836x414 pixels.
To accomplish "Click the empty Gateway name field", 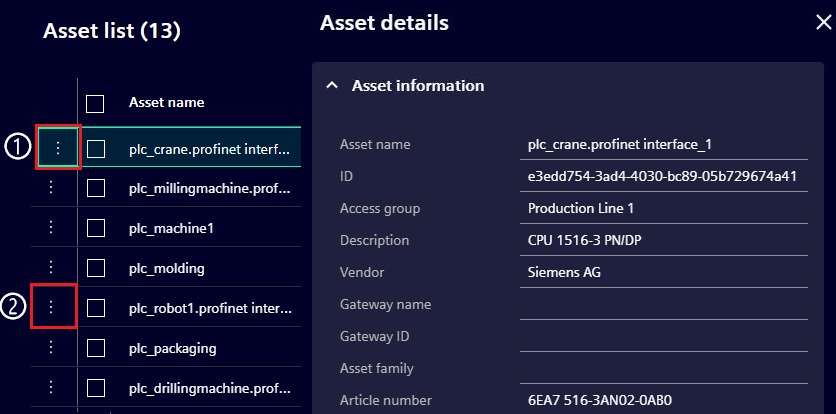I will tap(664, 305).
